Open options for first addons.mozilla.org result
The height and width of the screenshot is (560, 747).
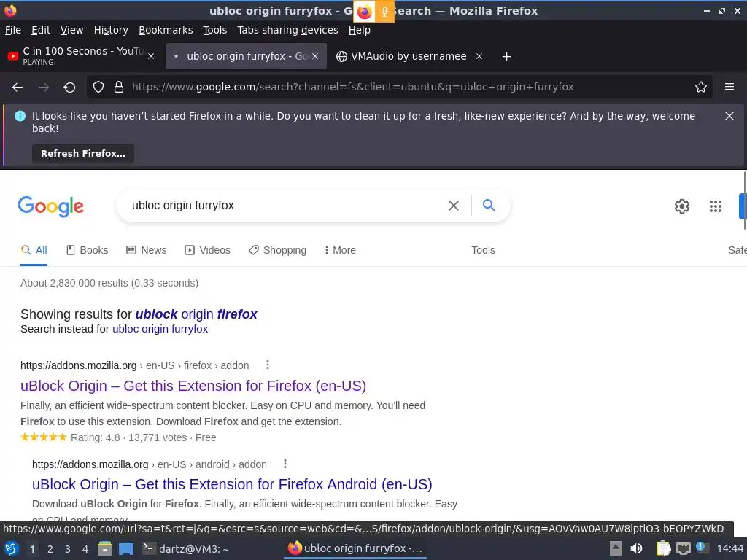pos(268,365)
